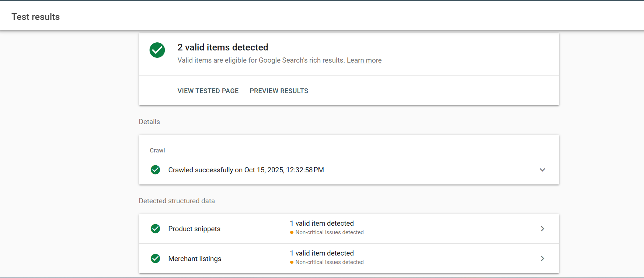Click the Crawled successfully on Oct 15 text
The height and width of the screenshot is (278, 644).
pyautogui.click(x=246, y=170)
